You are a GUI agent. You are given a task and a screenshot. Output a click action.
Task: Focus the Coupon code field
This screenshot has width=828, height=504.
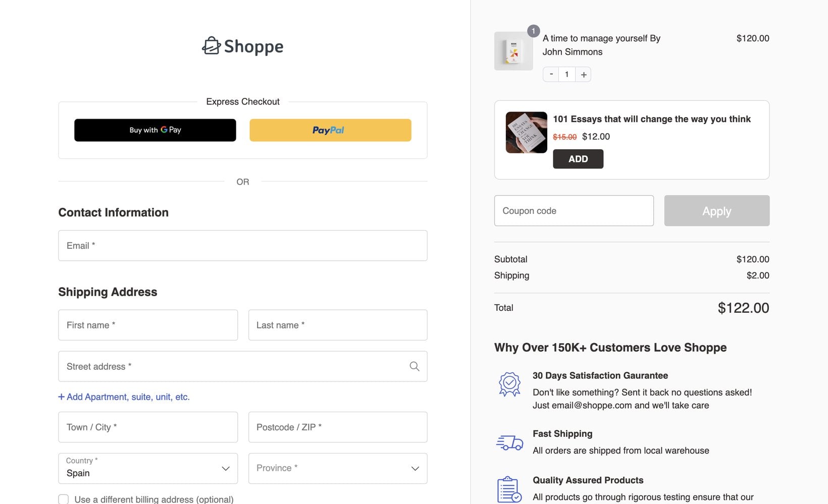point(574,211)
